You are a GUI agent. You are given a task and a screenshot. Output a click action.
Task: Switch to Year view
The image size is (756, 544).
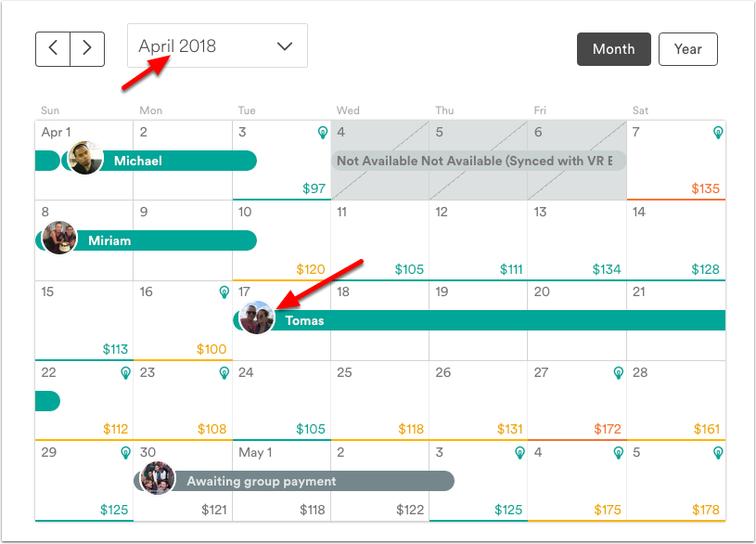(688, 49)
